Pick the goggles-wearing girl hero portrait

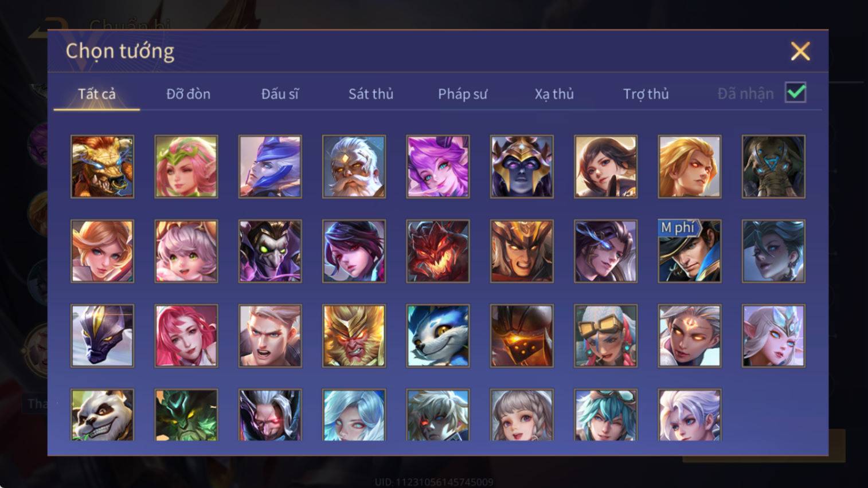[x=605, y=336]
